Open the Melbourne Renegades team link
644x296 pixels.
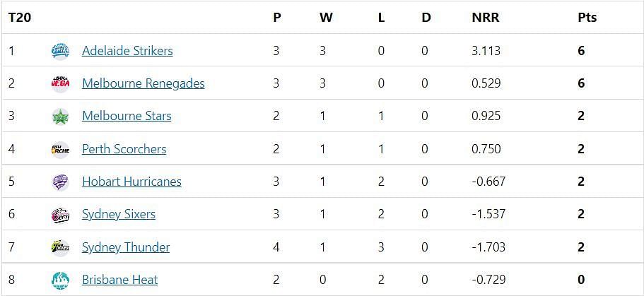(x=144, y=84)
